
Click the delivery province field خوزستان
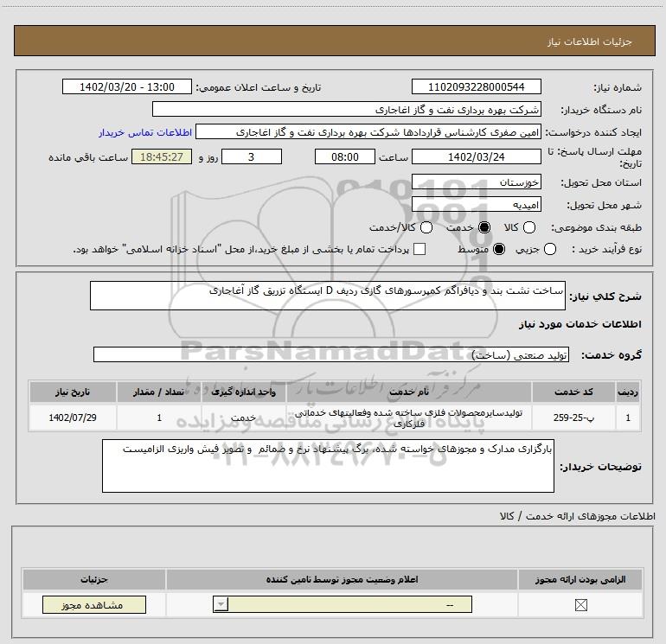click(476, 182)
